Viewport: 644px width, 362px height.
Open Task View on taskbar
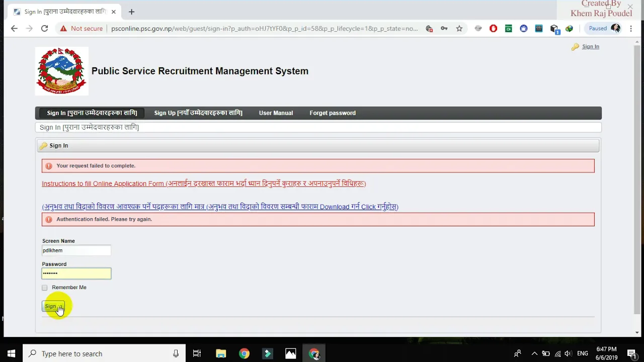coord(197,353)
